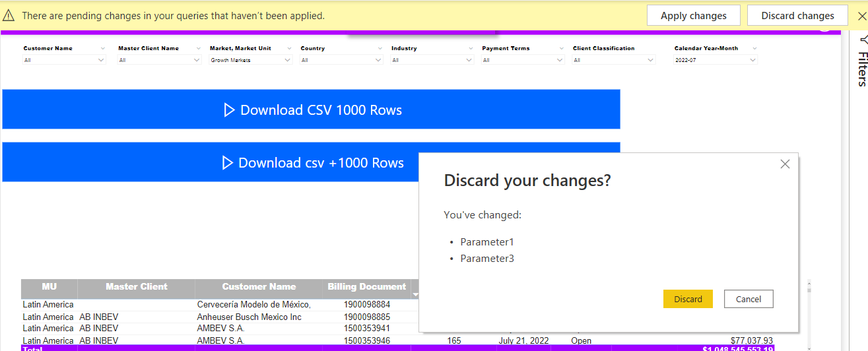Sort by Customer Name column header

[259, 287]
